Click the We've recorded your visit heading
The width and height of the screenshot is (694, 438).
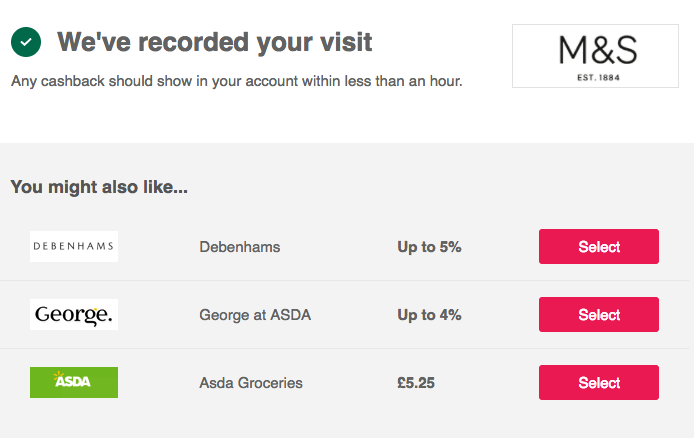tap(215, 42)
